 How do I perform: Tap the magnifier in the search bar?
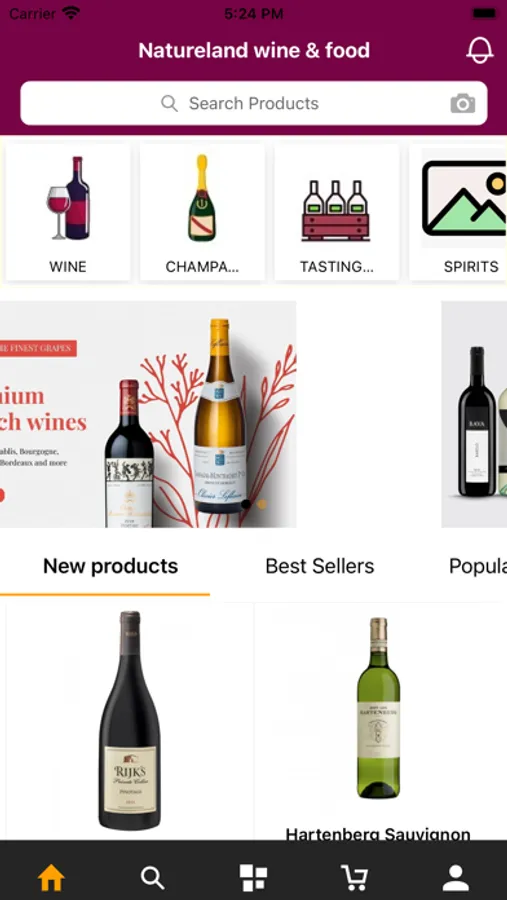[169, 103]
